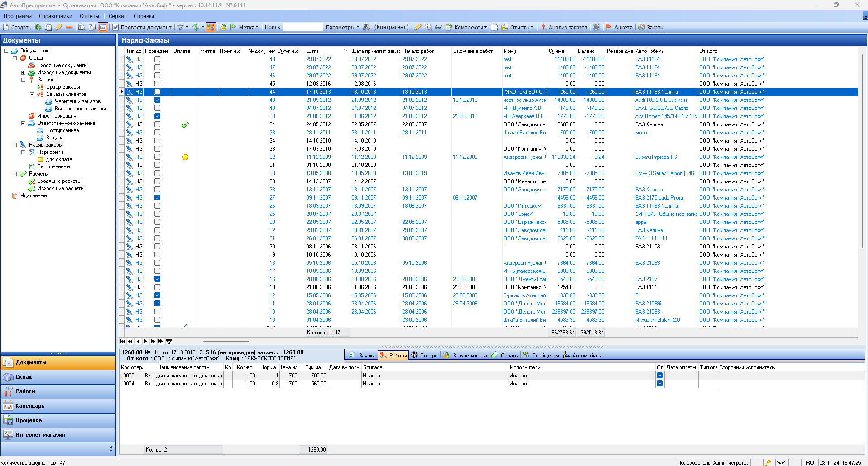Toggle Проведен checkbox for document 39
Screen dimensions: 868x466
(157, 116)
